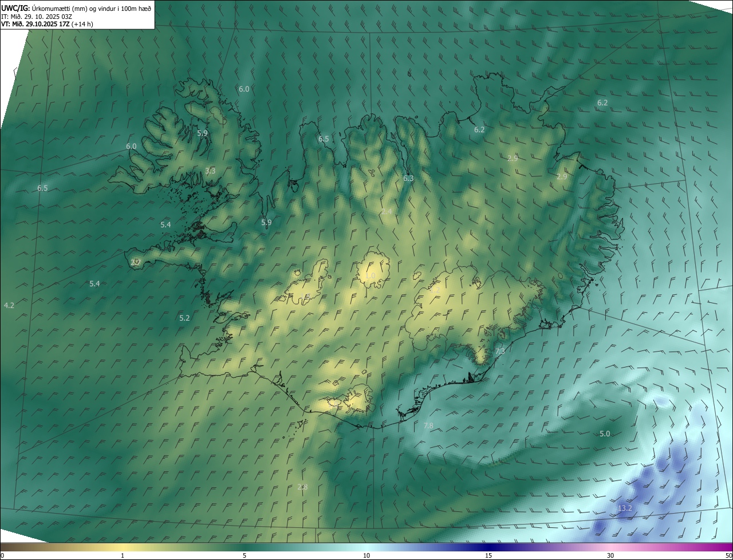
Task: Click the 2.7 value label on the peninsula
Action: [x=136, y=262]
